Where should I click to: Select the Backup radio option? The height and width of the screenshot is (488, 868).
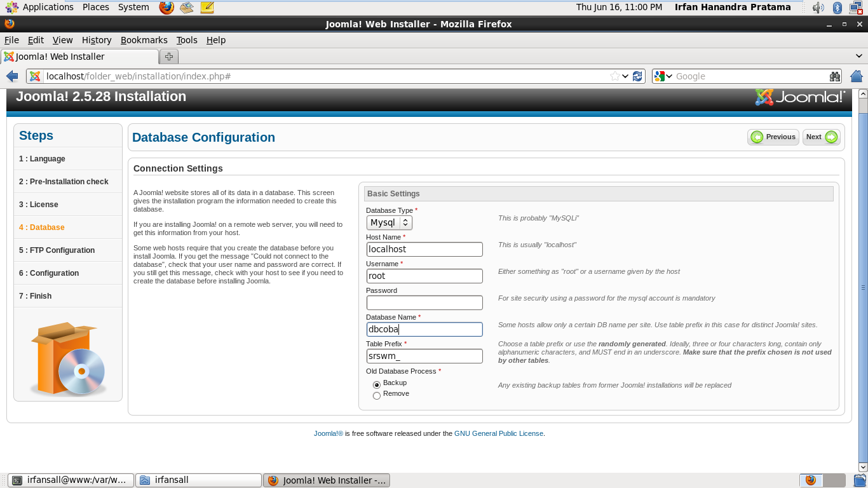click(x=377, y=384)
